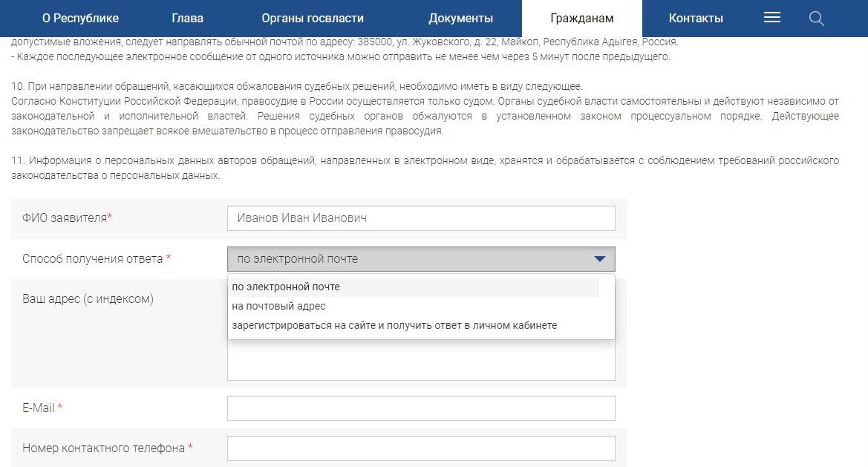The image size is (868, 467).
Task: Click the 'Ваш адрес (с индексом)' label
Action: point(88,298)
